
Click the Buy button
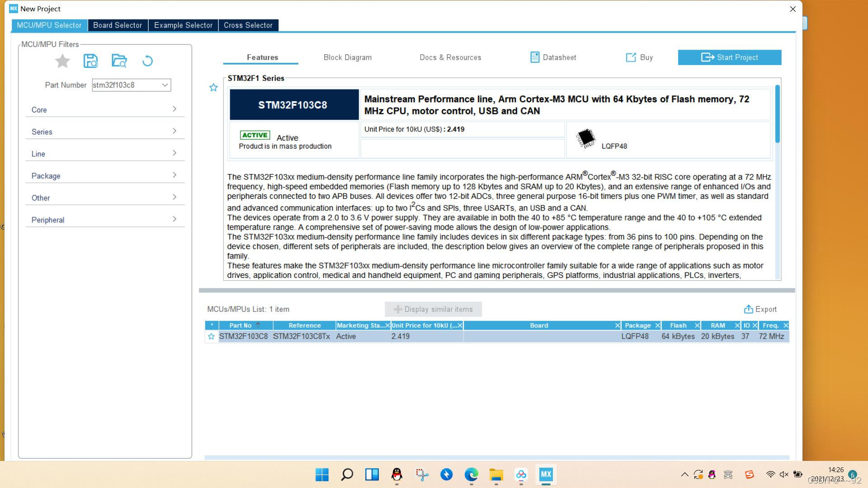pos(639,57)
